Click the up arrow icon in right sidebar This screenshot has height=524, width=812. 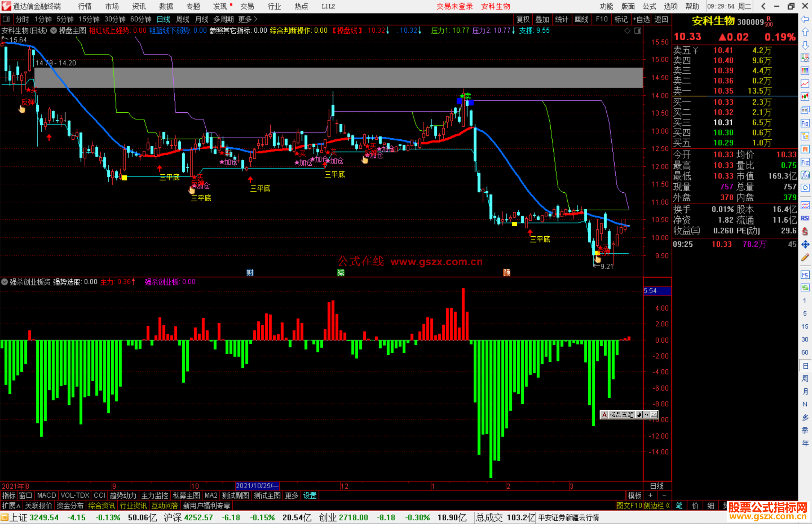tap(805, 32)
